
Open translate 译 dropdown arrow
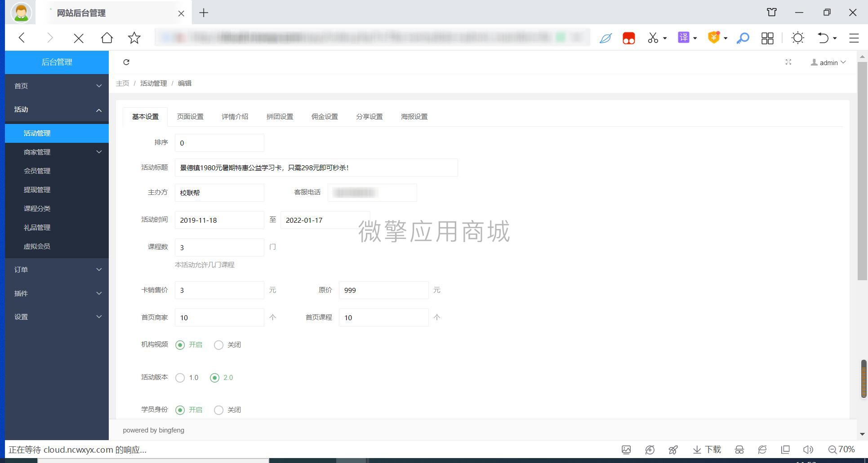695,38
